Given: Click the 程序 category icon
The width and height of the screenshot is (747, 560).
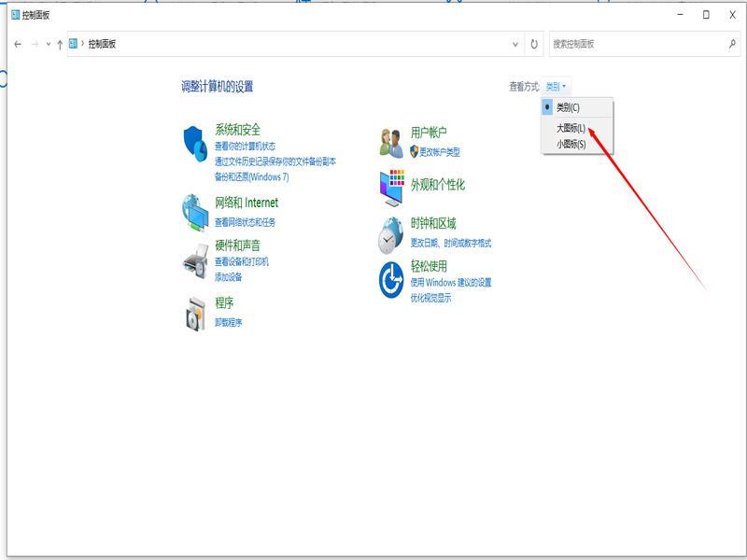Looking at the screenshot, I should point(195,314).
